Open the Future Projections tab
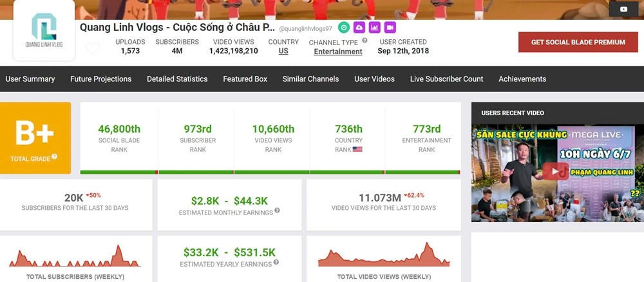This screenshot has height=282, width=644. coord(100,79)
